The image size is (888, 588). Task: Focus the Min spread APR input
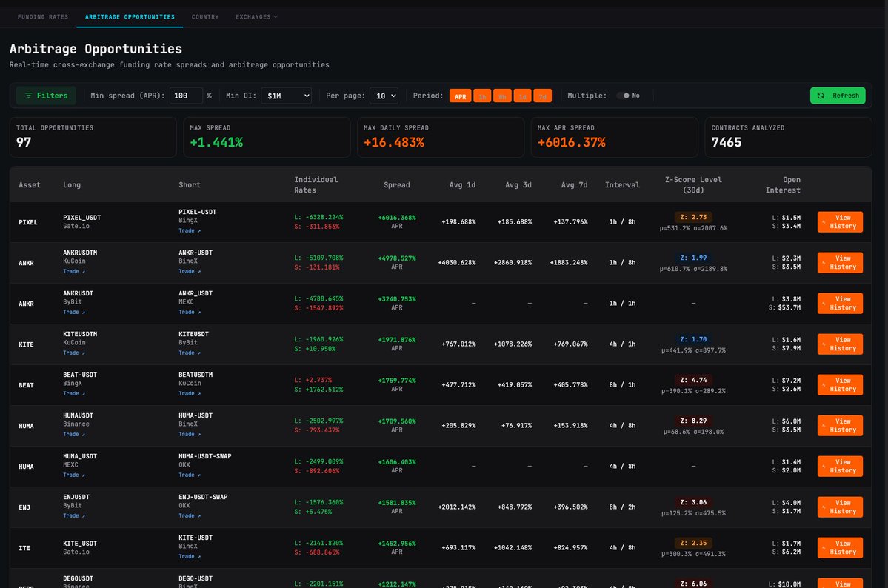point(186,96)
